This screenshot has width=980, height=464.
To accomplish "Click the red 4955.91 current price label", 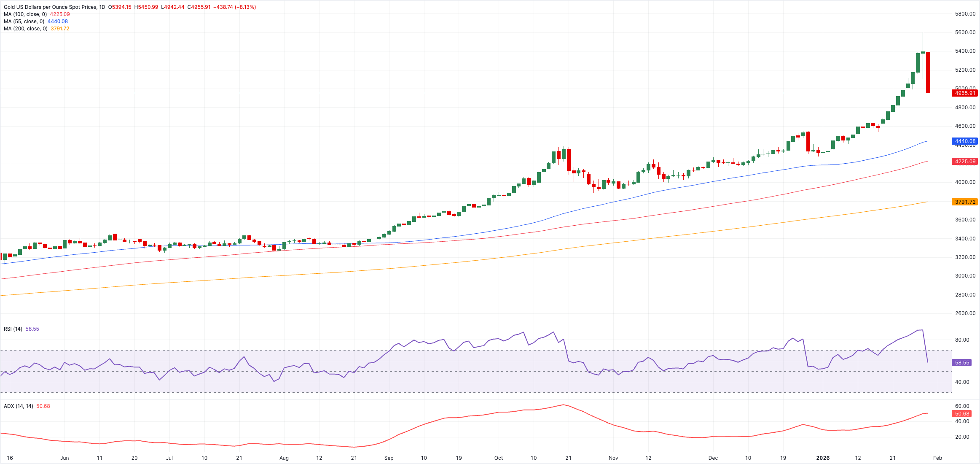I will pyautogui.click(x=964, y=93).
